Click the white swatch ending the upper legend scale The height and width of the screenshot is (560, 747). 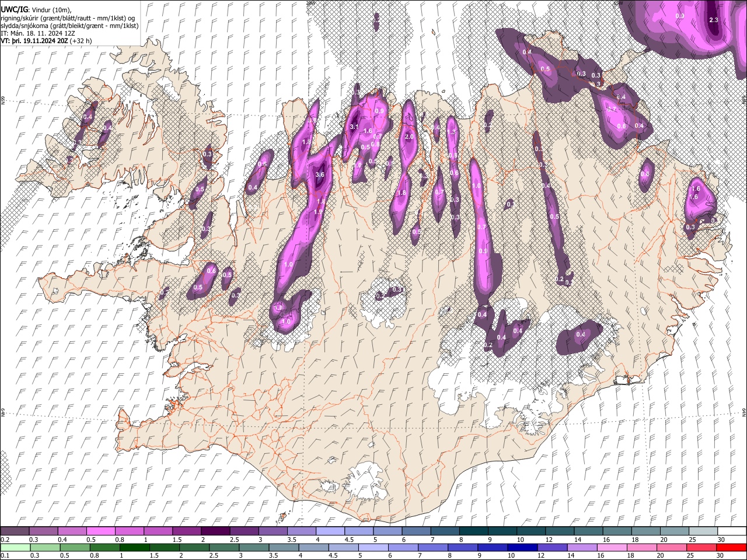[732, 531]
